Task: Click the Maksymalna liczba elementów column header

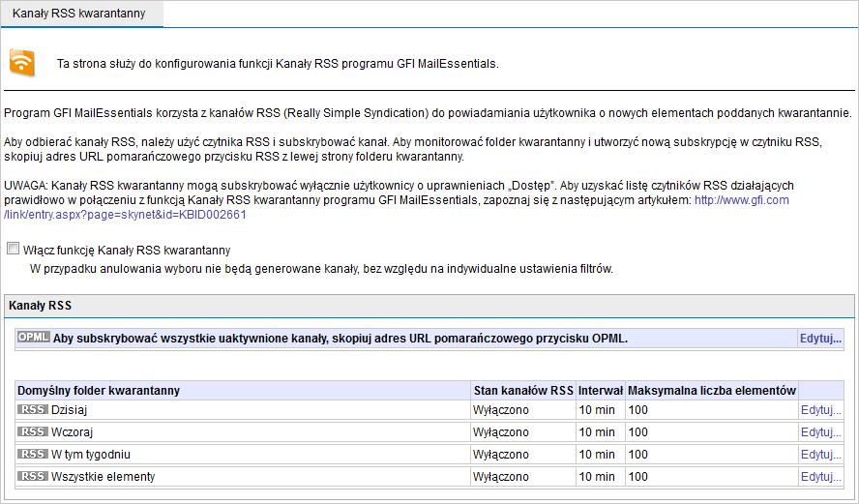Action: coord(712,391)
